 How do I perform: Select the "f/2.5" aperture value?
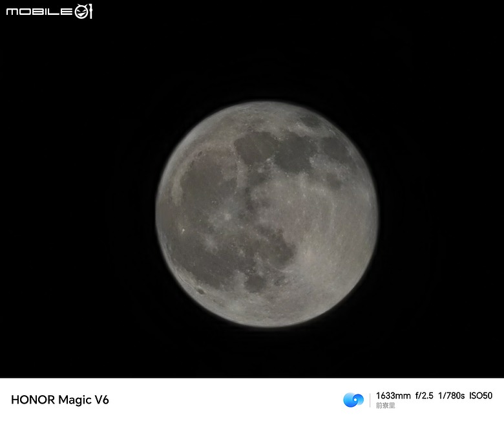(424, 396)
